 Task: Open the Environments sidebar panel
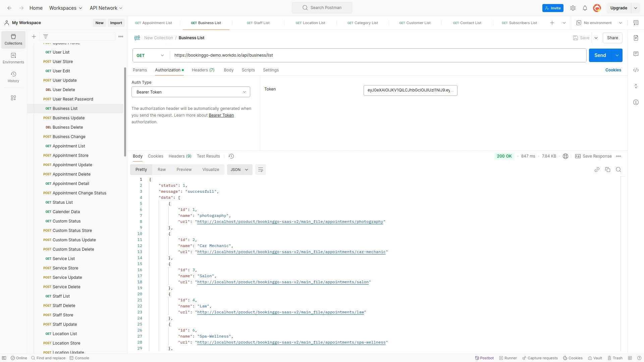point(13,58)
